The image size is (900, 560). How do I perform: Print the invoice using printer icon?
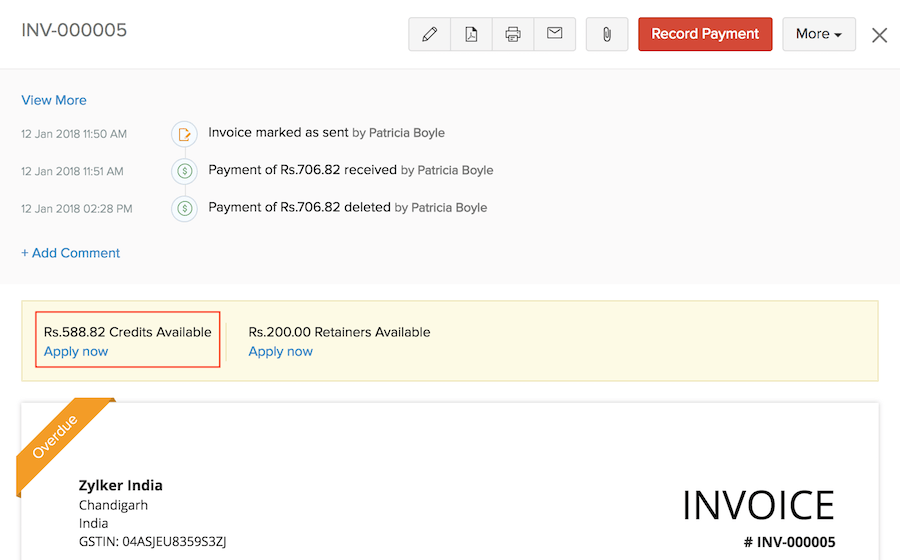513,34
